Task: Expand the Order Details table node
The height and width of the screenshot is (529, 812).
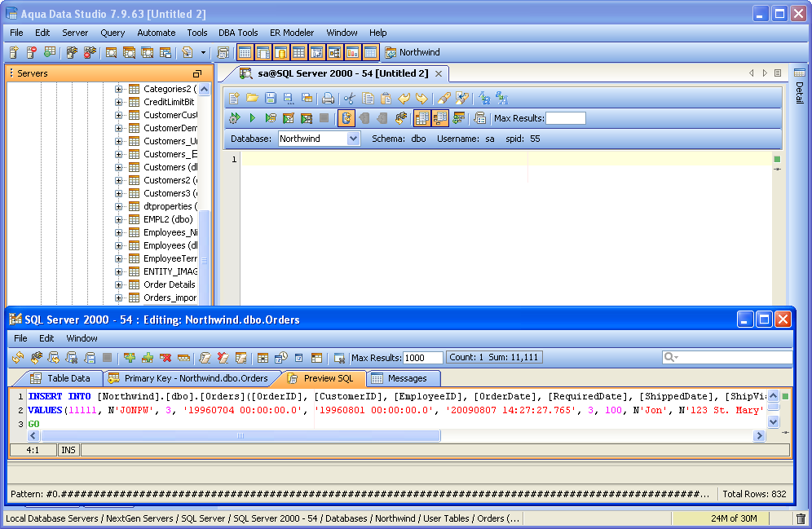Action: click(119, 284)
